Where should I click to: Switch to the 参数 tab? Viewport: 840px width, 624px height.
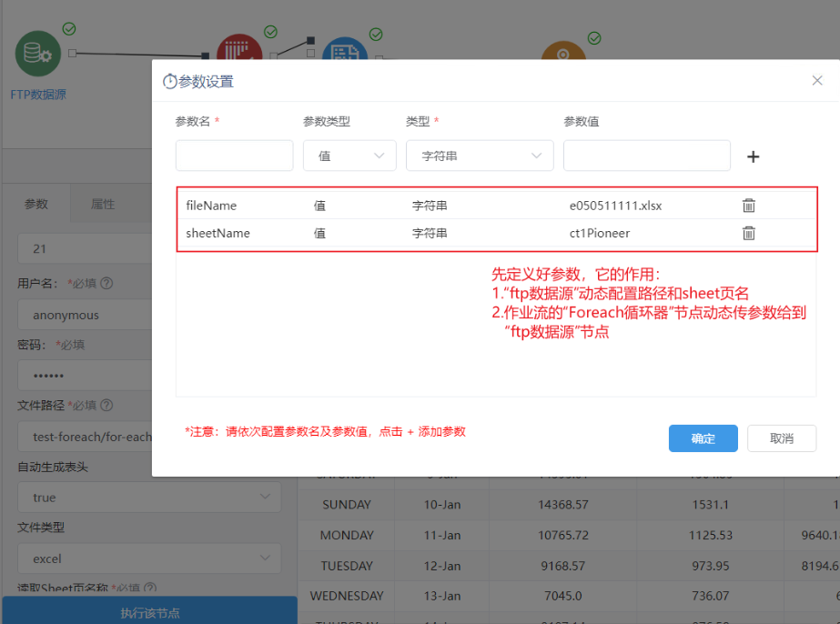(x=36, y=204)
